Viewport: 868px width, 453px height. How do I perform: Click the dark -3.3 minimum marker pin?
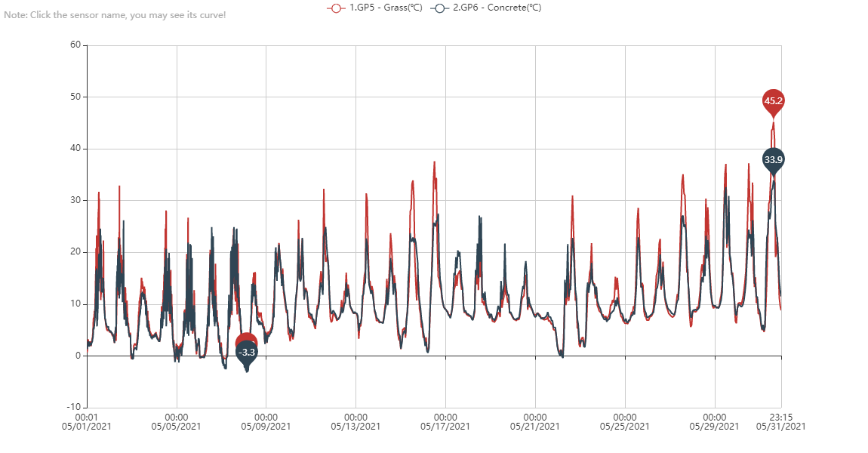[x=247, y=353]
